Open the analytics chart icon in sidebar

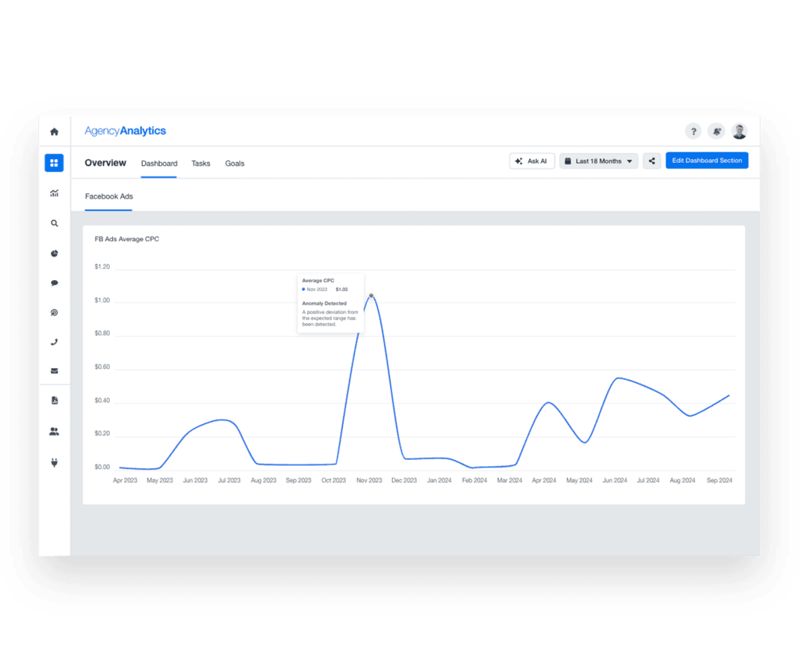[54, 193]
